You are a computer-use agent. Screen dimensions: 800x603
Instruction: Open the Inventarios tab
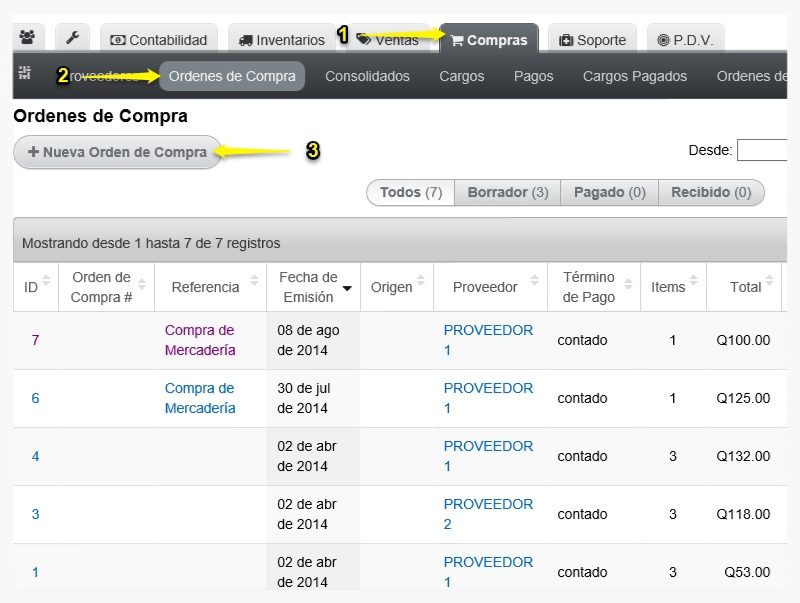pos(282,39)
